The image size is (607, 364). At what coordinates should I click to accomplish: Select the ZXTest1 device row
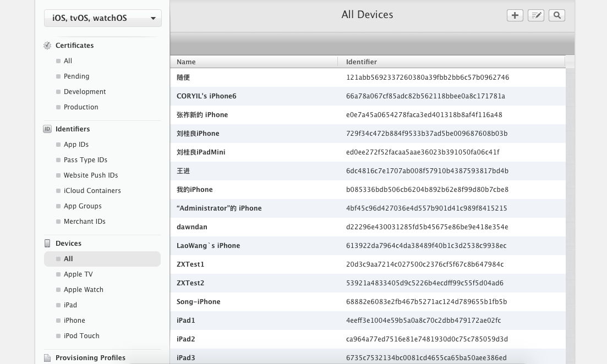(x=190, y=264)
